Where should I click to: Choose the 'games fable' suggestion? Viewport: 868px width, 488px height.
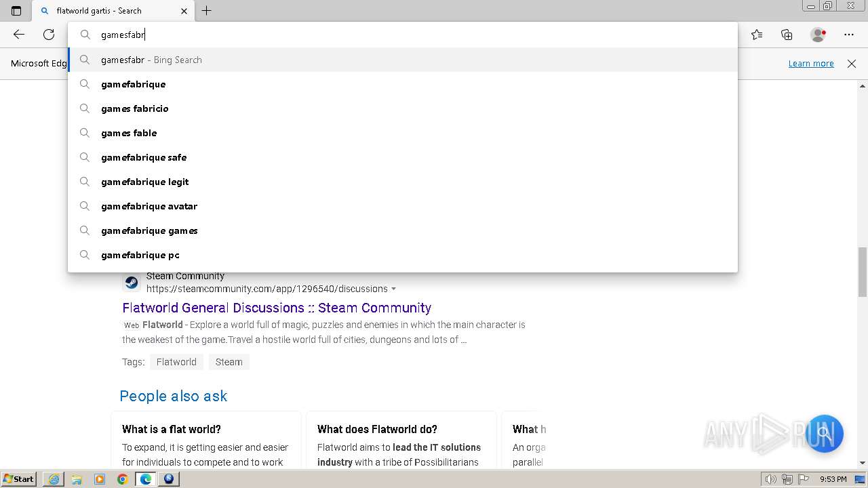click(403, 133)
